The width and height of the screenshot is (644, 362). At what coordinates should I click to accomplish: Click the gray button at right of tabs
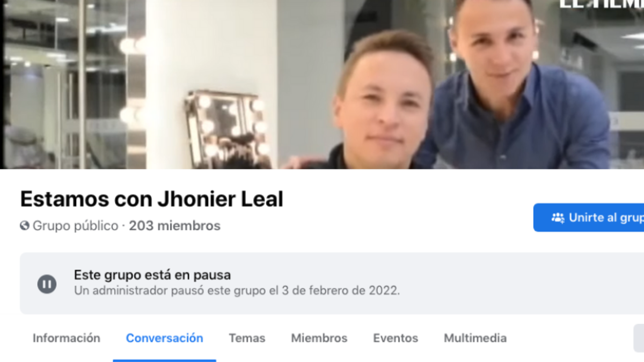click(639, 338)
